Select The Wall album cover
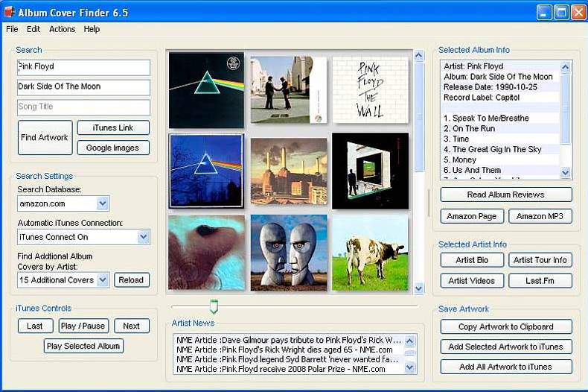Viewport: 588px width, 392px height. tap(370, 90)
